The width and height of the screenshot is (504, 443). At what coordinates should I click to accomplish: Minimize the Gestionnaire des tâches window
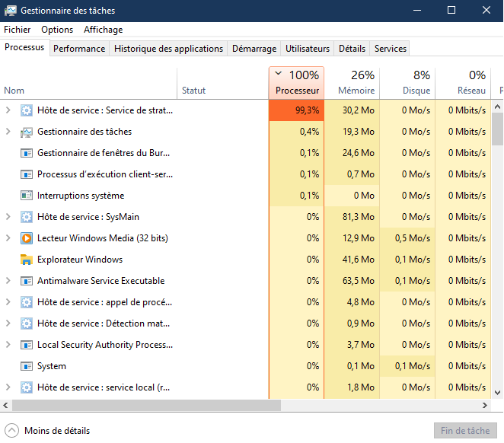(x=417, y=11)
